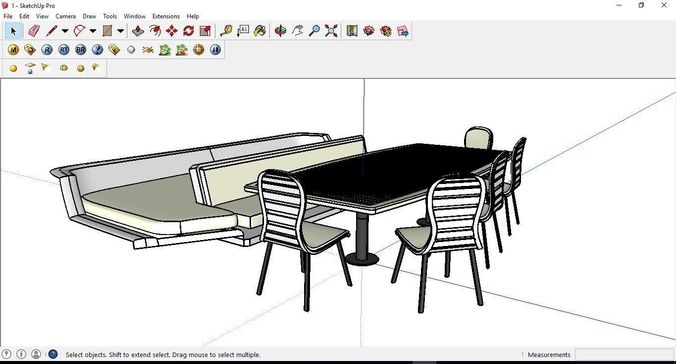The image size is (676, 364).
Task: Click the status bar info icon
Action: (x=21, y=354)
